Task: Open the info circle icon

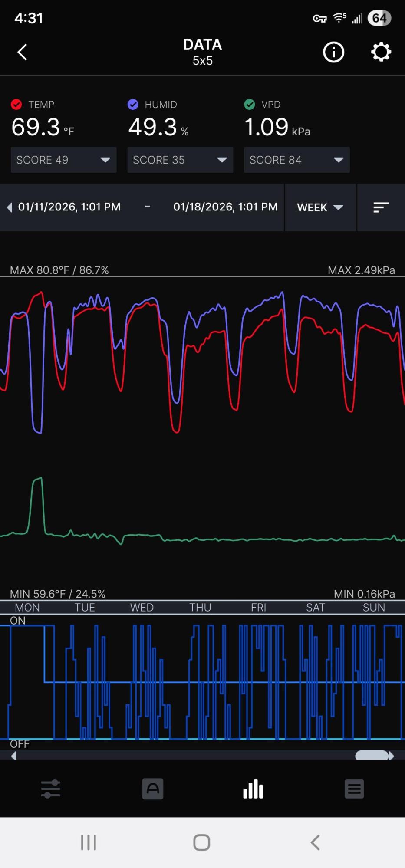Action: pyautogui.click(x=333, y=52)
